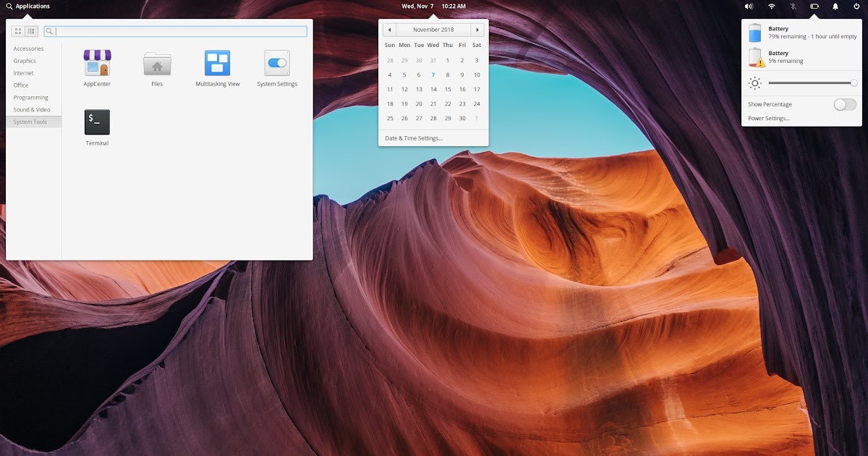868x456 pixels.
Task: Select November 16 in the calendar
Action: (462, 89)
